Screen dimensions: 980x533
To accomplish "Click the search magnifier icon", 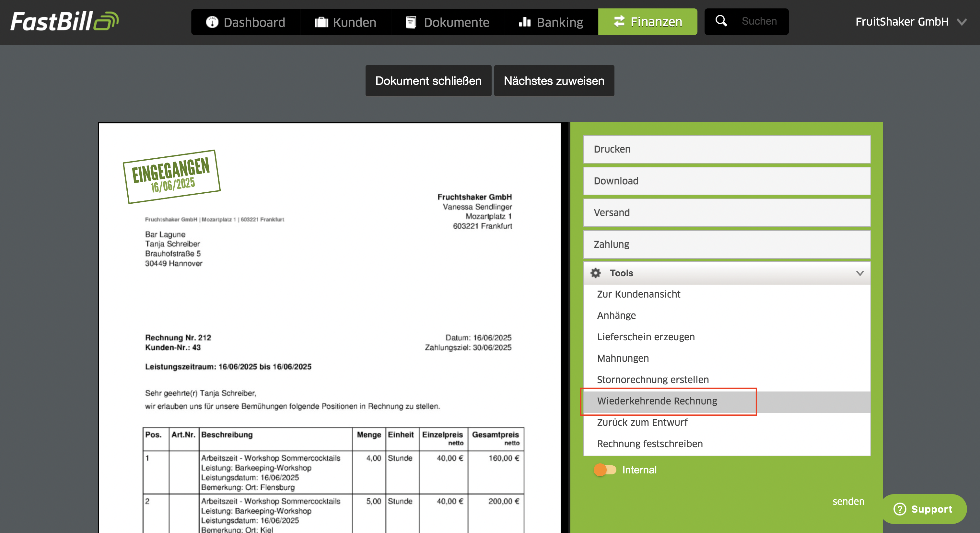I will pos(721,20).
